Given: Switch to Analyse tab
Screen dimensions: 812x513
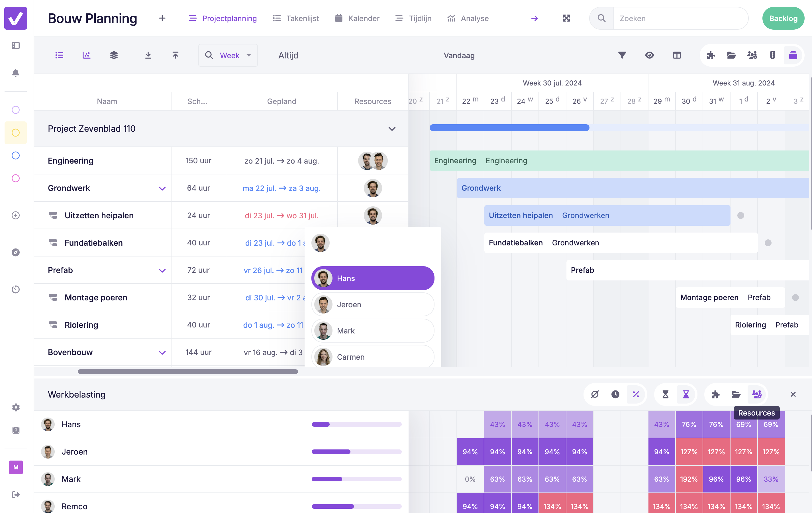Looking at the screenshot, I should coord(468,18).
